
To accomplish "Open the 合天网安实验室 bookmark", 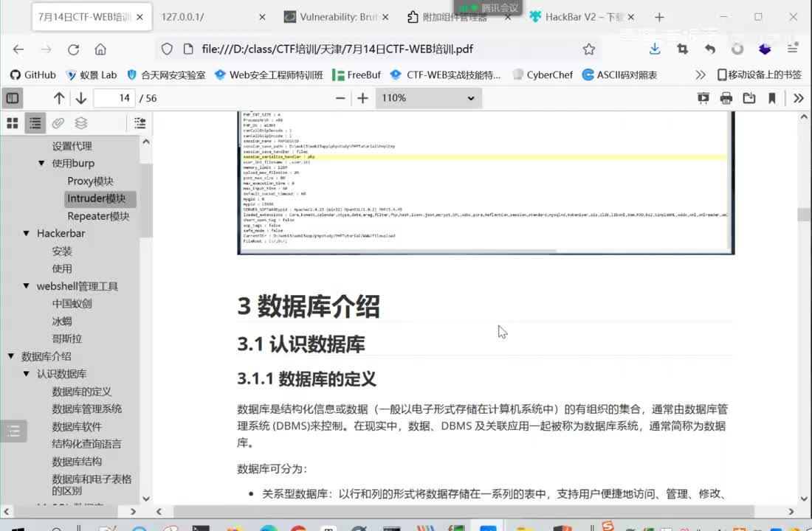I will tap(166, 75).
